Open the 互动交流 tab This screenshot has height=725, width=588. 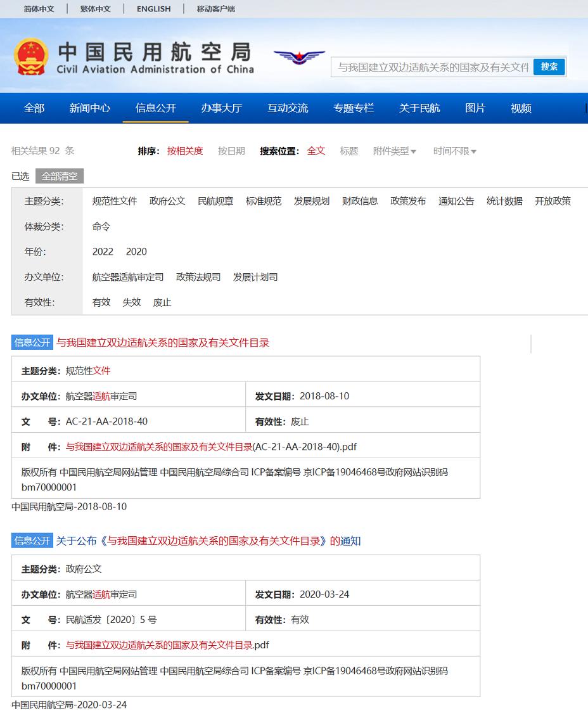[288, 108]
